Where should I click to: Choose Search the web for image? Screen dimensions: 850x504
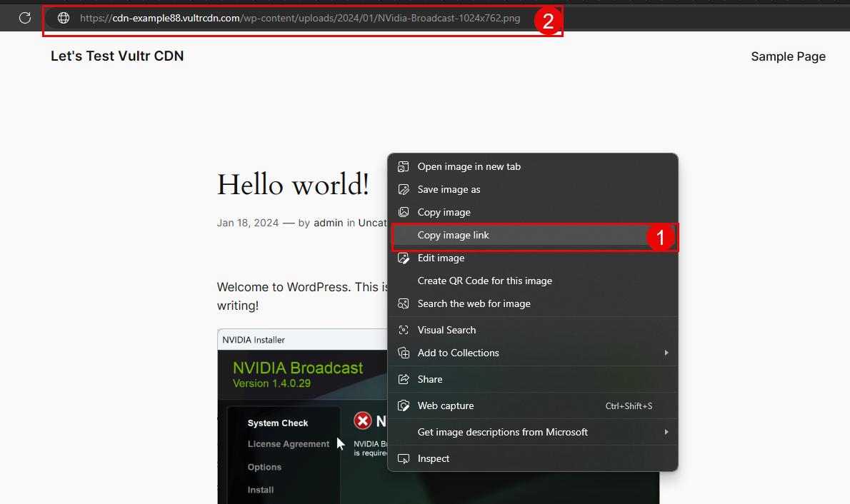tap(533, 303)
